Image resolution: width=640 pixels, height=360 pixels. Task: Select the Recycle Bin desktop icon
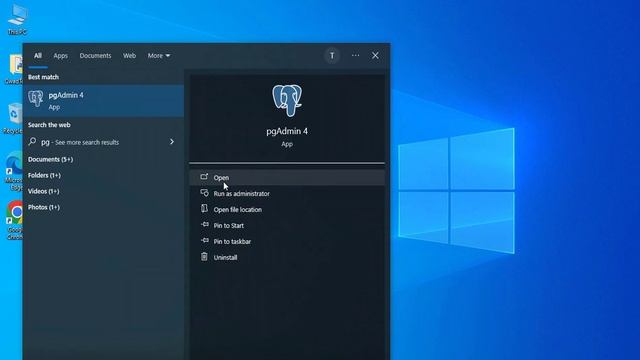point(13,118)
